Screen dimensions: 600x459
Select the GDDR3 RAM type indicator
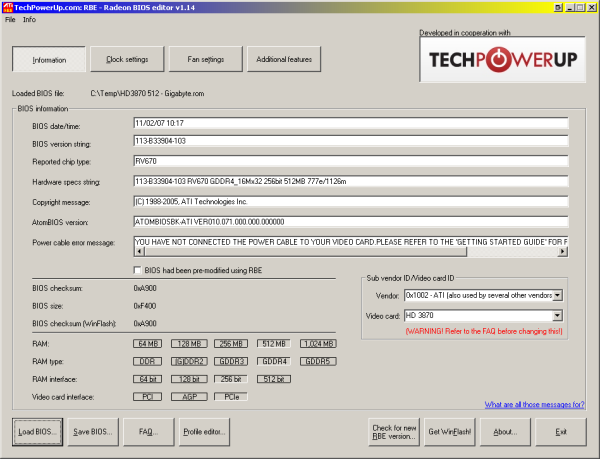tap(231, 361)
